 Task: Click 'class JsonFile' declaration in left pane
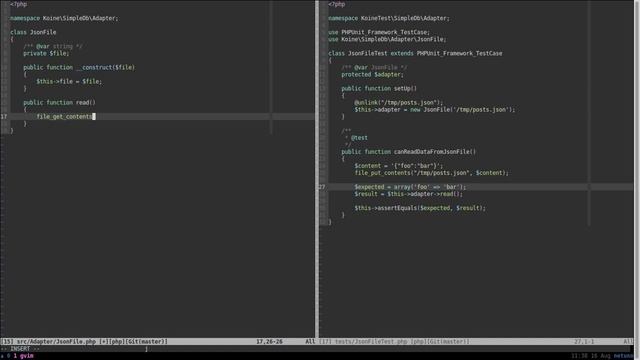pyautogui.click(x=33, y=32)
